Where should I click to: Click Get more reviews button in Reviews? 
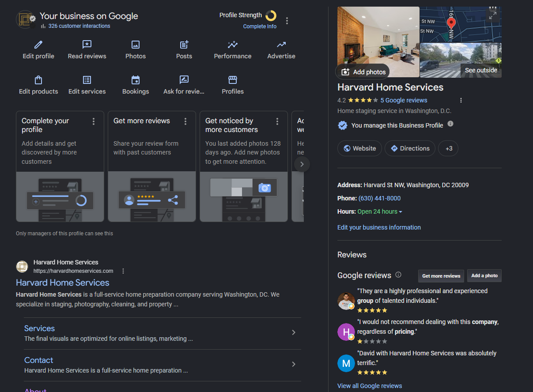click(441, 276)
